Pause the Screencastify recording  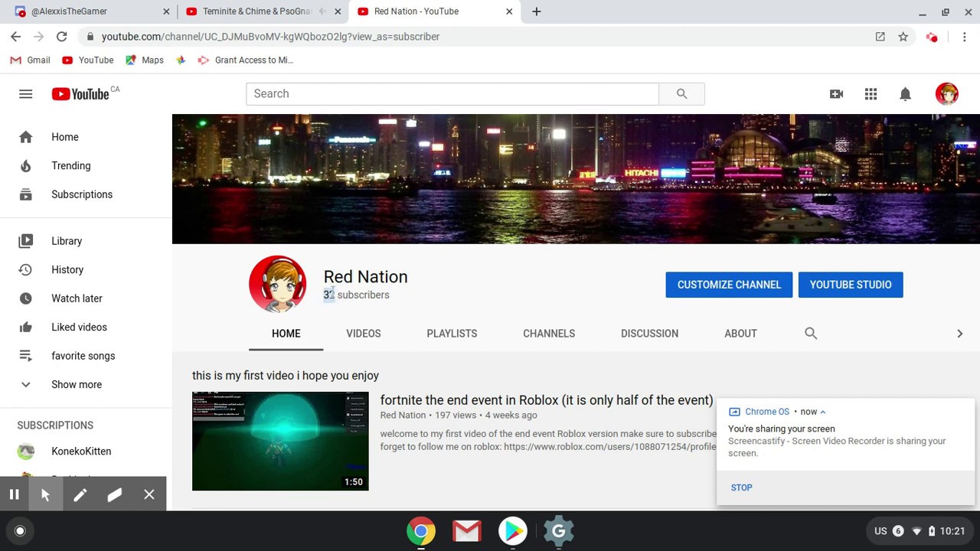point(14,495)
